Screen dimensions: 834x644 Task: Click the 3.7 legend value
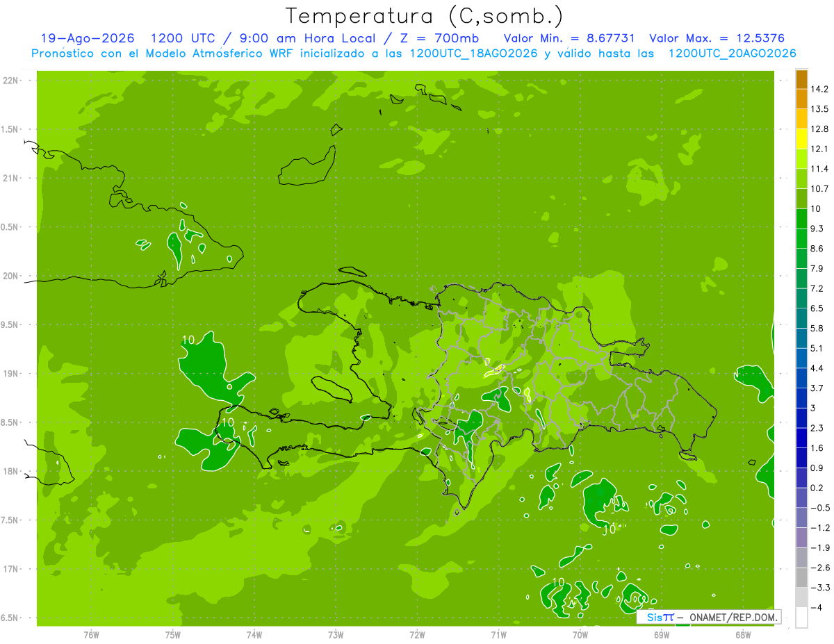click(819, 388)
